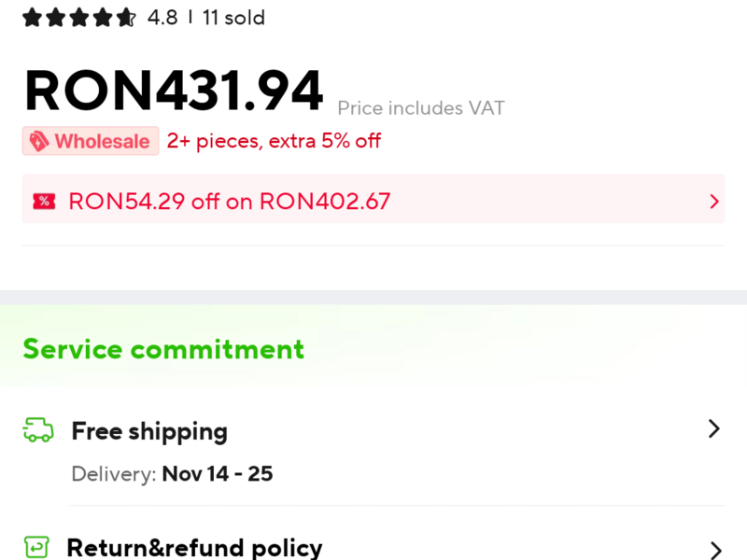The image size is (747, 560).
Task: Click the first rating star
Action: (x=32, y=18)
